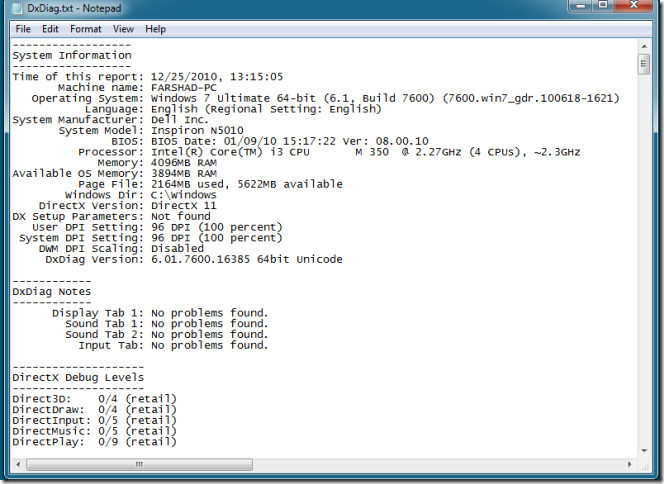
Task: Click the vertical scrollbar down arrow
Action: [644, 451]
